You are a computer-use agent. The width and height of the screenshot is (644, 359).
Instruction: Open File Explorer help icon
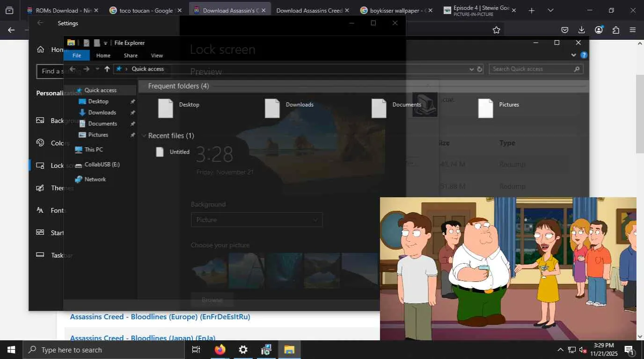point(584,55)
